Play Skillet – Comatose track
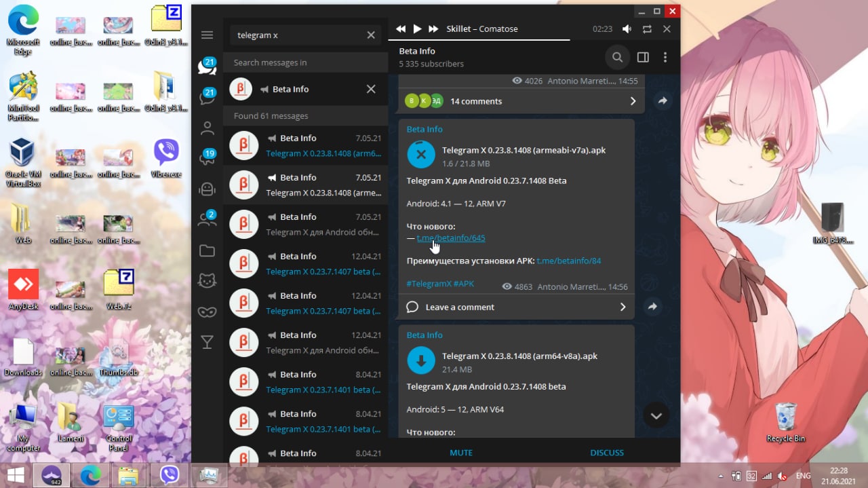 (418, 29)
